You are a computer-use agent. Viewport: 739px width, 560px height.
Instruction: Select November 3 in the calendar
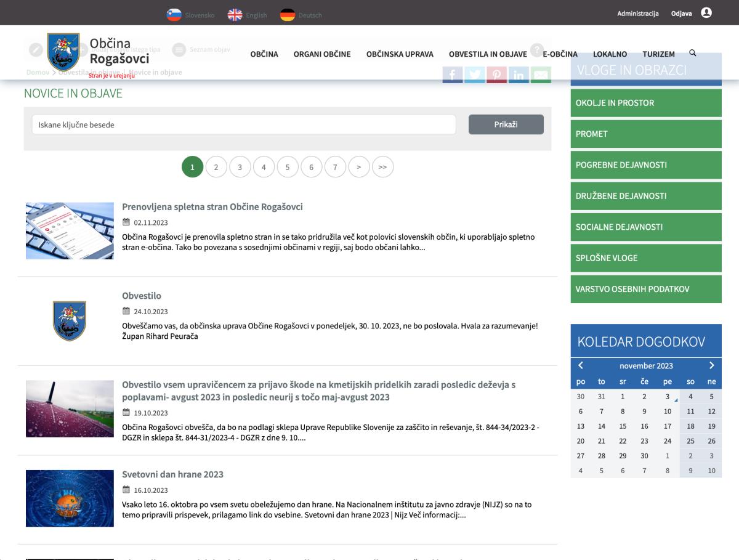click(668, 397)
